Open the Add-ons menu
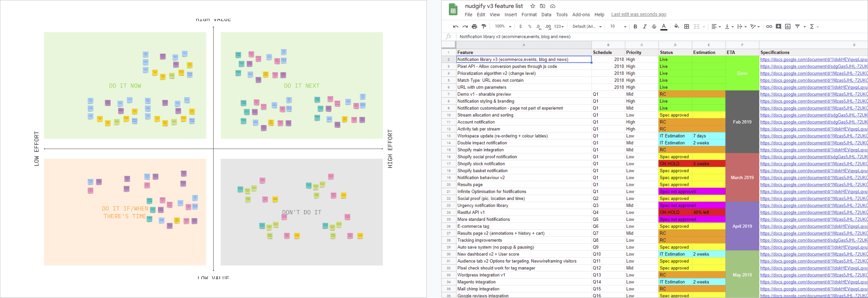868x298 pixels. pos(581,15)
